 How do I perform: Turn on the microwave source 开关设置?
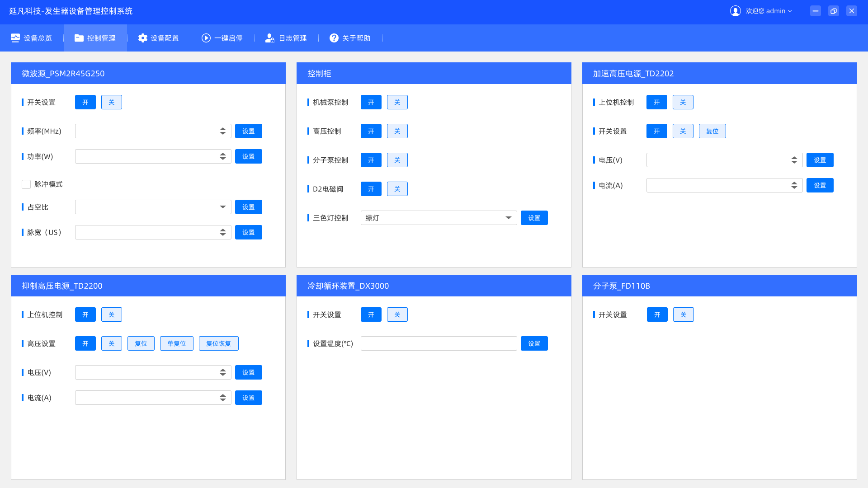pyautogui.click(x=85, y=102)
